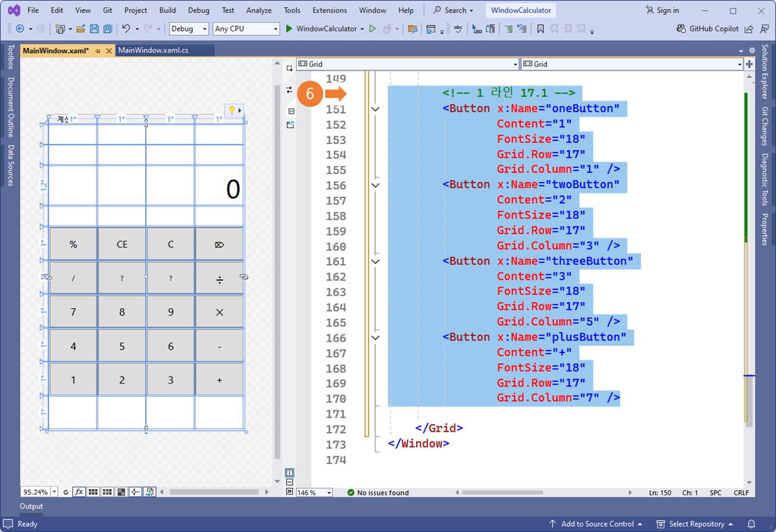Collapse the threeButton XAML block
The width and height of the screenshot is (776, 532).
(x=376, y=261)
